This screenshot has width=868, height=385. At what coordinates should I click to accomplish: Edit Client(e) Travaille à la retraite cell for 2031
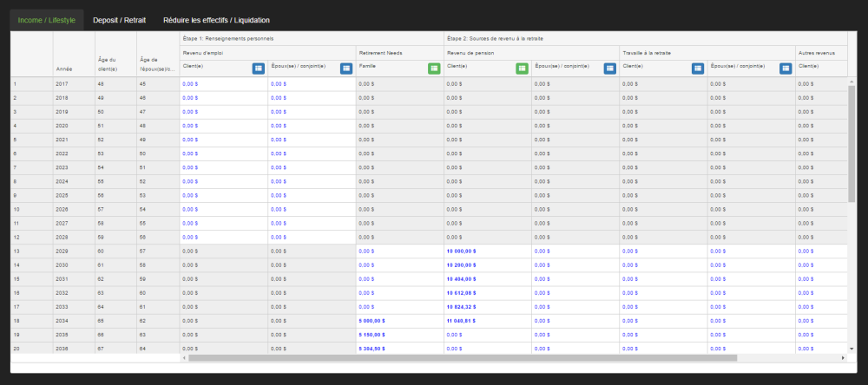click(x=663, y=279)
